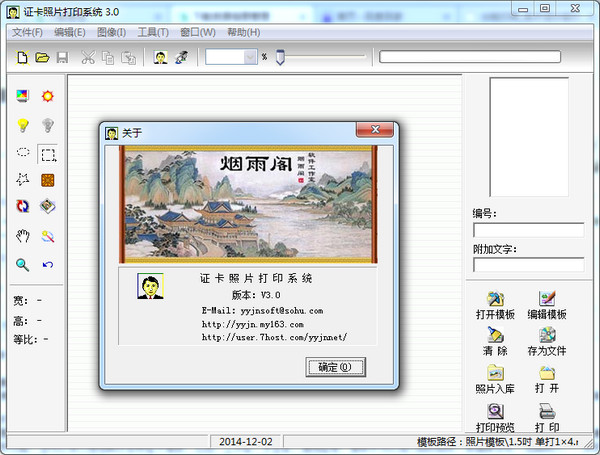Open the 文件(F) menu

tap(27, 32)
